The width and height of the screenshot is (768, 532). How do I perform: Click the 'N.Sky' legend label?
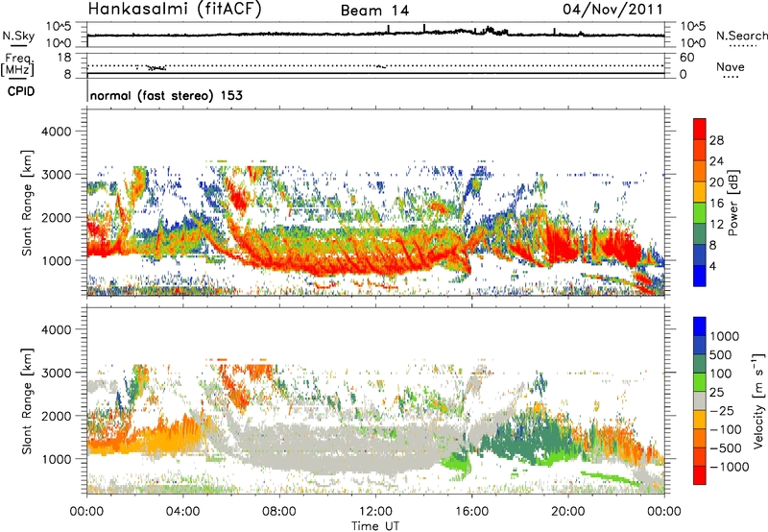tap(18, 36)
